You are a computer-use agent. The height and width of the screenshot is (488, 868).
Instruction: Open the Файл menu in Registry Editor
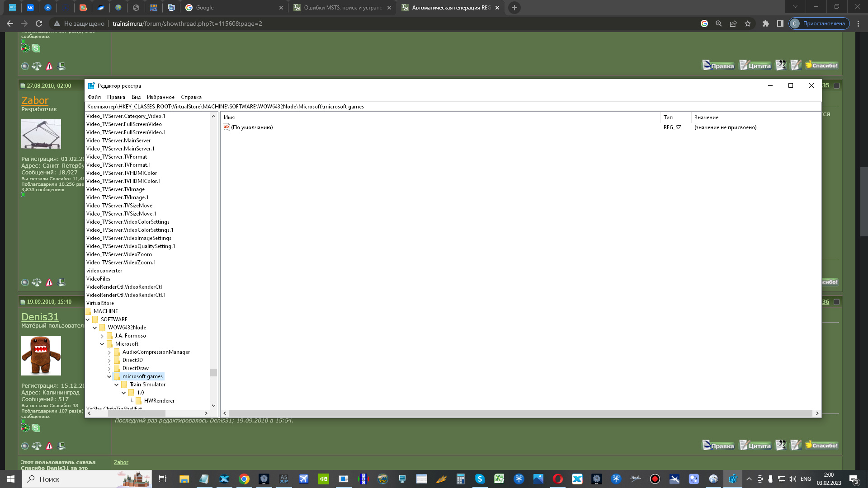tap(94, 97)
